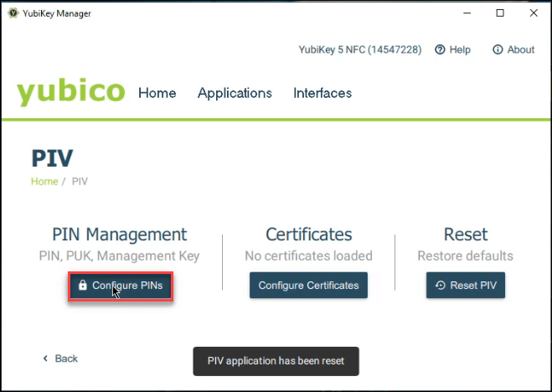Open the Applications menu
Screen dimensions: 552x392
[x=235, y=93]
